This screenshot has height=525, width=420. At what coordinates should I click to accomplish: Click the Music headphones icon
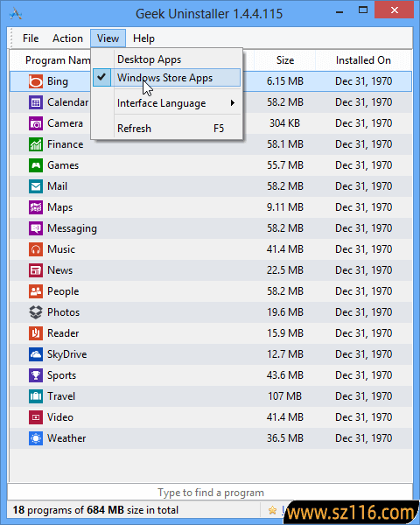click(x=36, y=249)
